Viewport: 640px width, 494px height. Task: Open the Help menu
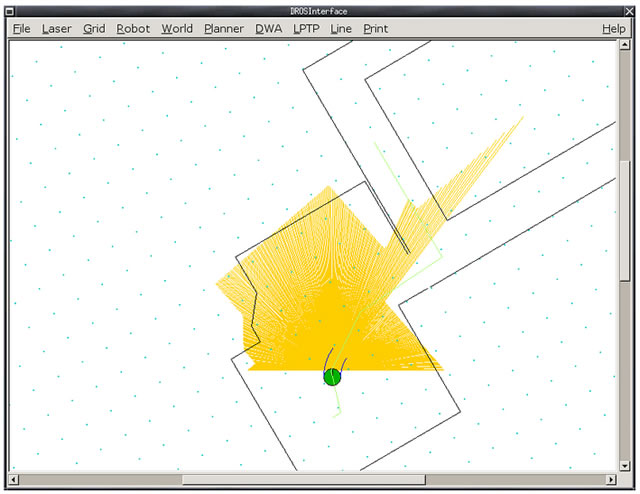click(x=613, y=29)
